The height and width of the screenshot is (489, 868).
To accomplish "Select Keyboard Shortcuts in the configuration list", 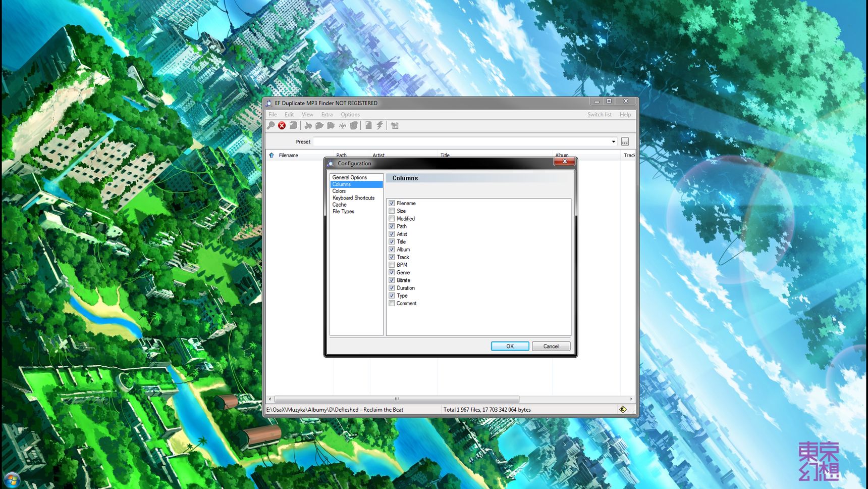I will 356,198.
